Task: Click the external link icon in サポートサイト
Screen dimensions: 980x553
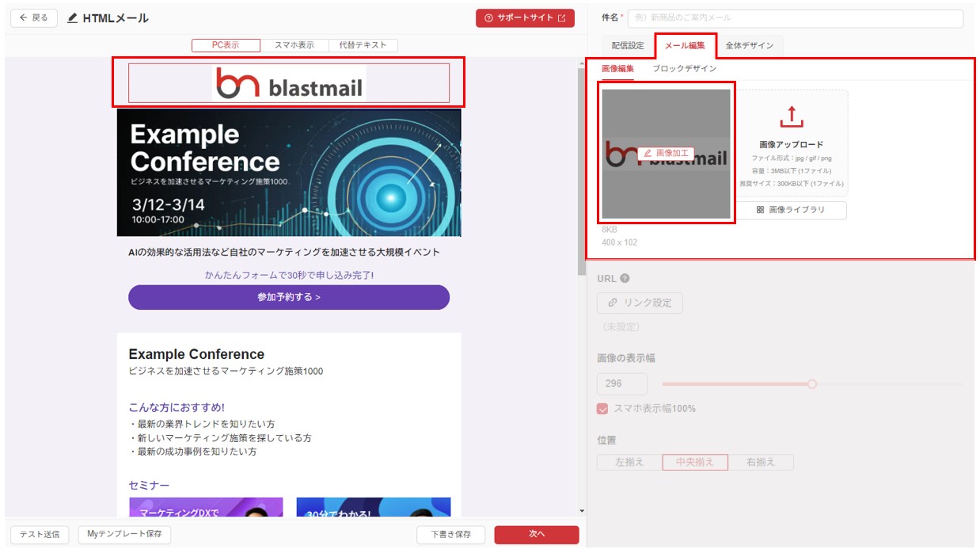Action: (562, 17)
